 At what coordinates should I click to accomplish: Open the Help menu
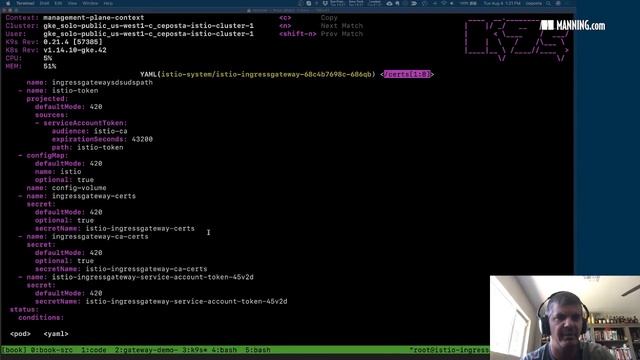(108, 3)
